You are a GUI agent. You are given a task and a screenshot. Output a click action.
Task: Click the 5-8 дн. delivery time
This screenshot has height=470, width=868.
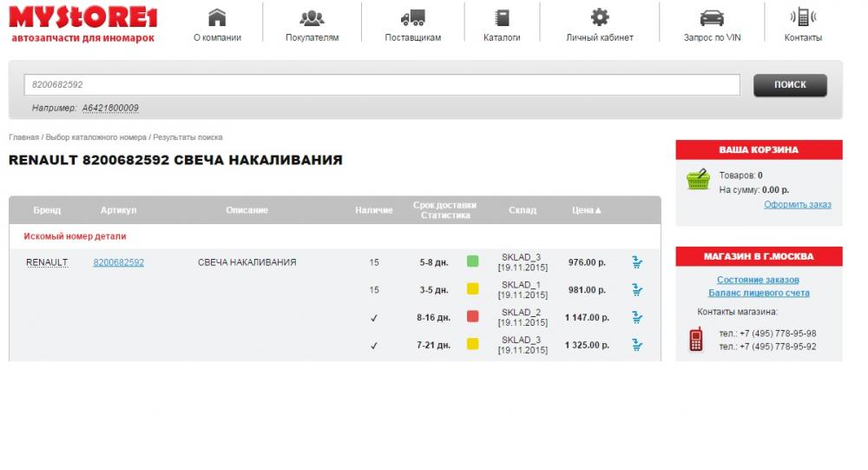click(x=433, y=262)
